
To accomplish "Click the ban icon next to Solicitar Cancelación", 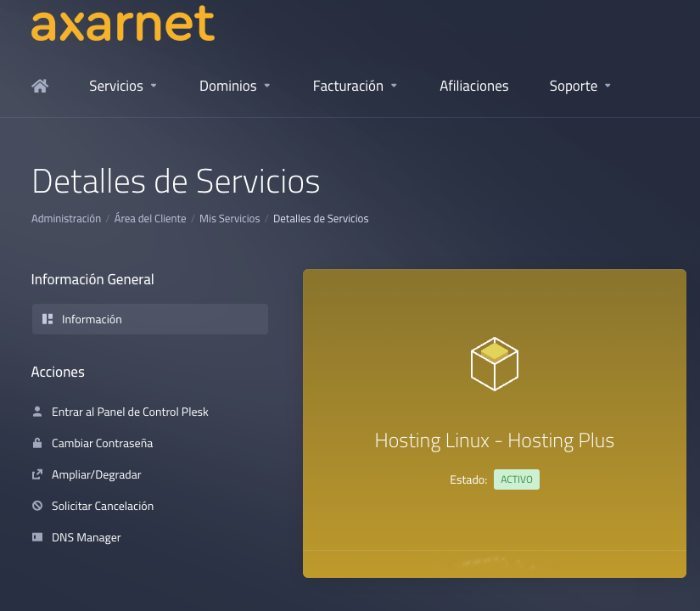I will [37, 506].
